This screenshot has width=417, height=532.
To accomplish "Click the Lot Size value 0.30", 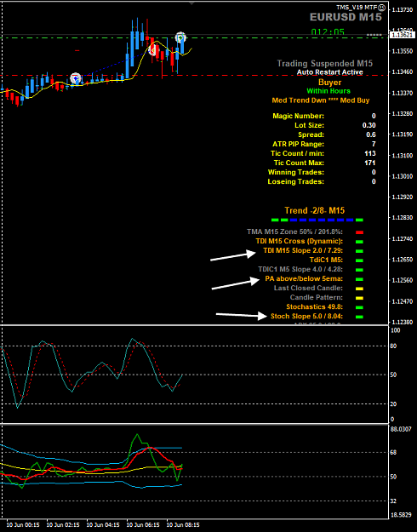I will [x=368, y=125].
